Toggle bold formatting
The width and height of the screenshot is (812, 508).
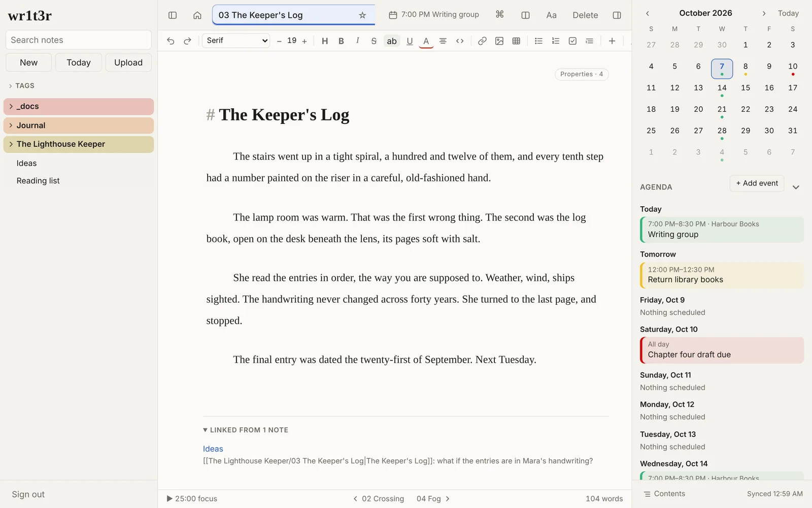[x=341, y=41]
